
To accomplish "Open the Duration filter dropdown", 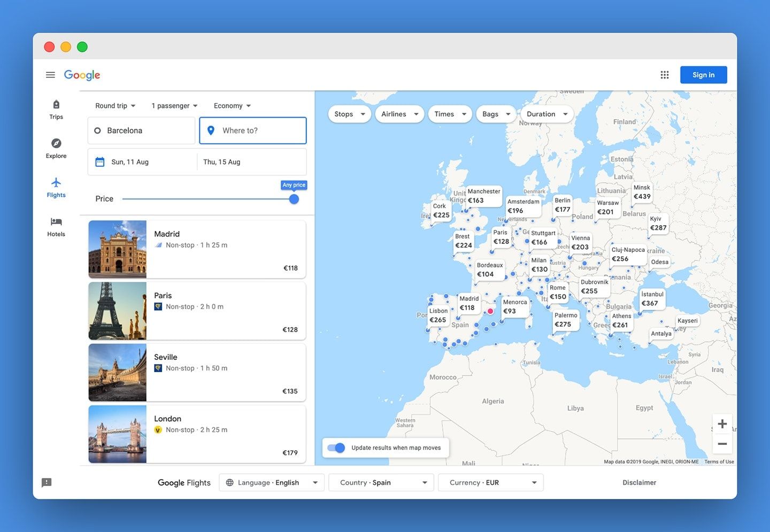I will (546, 114).
